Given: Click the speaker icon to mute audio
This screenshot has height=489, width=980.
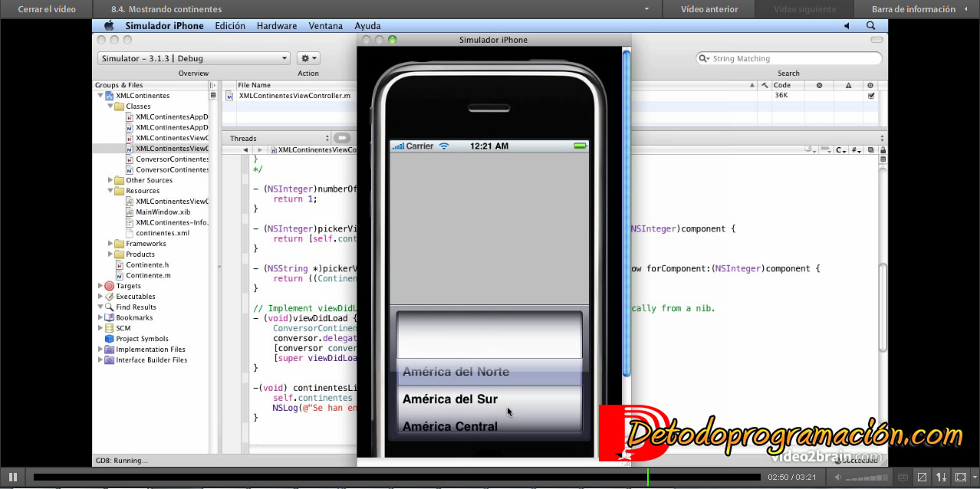Looking at the screenshot, I should click(x=838, y=477).
